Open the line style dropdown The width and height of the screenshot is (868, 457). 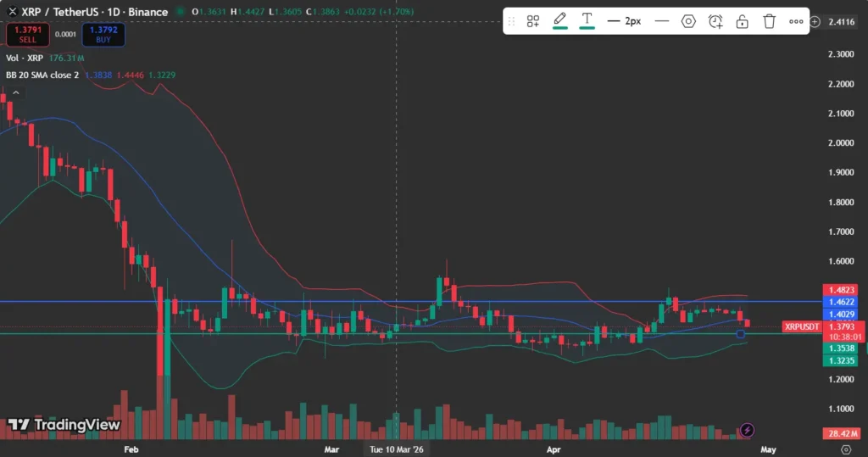pos(661,21)
